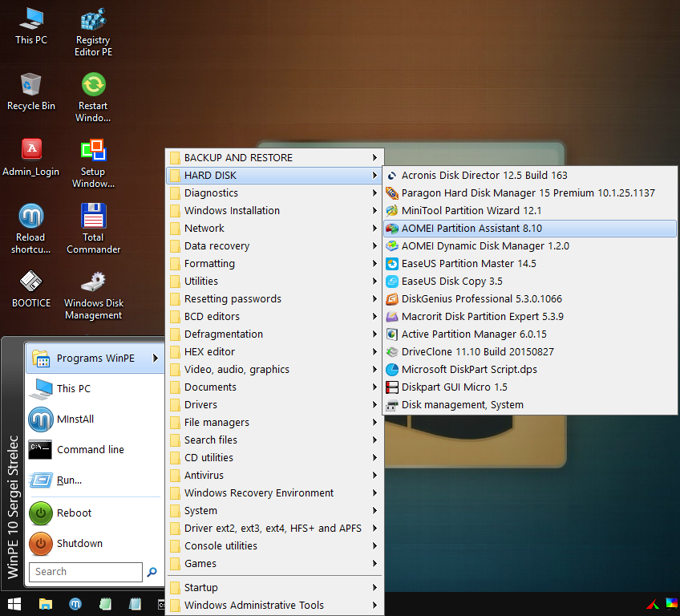Viewport: 680px width, 616px height.
Task: Click the start menu Search field
Action: [86, 572]
